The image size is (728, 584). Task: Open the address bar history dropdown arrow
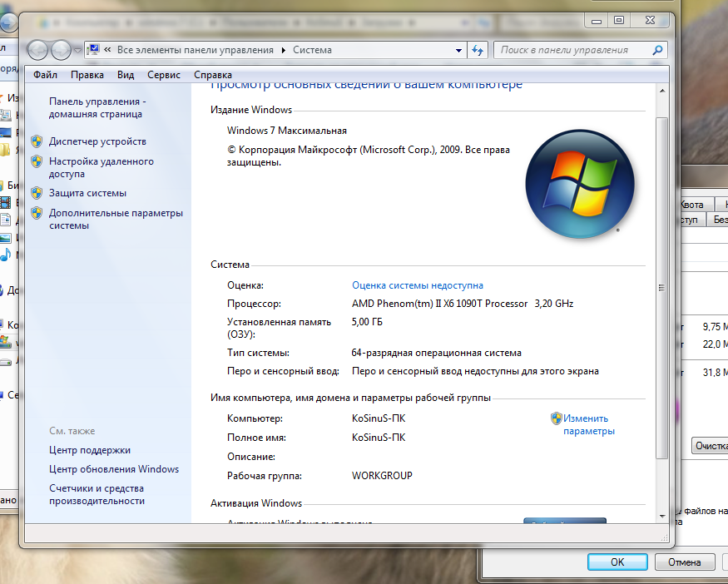(458, 50)
